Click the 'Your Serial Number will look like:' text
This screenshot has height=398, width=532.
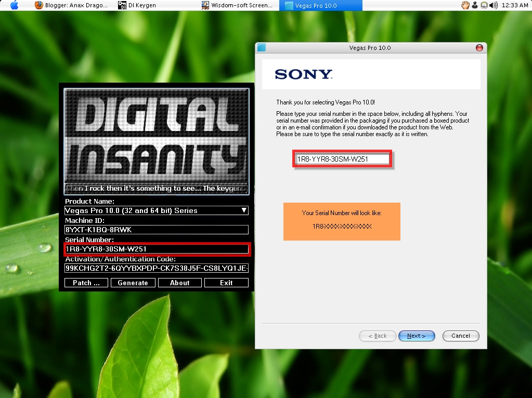tap(342, 213)
